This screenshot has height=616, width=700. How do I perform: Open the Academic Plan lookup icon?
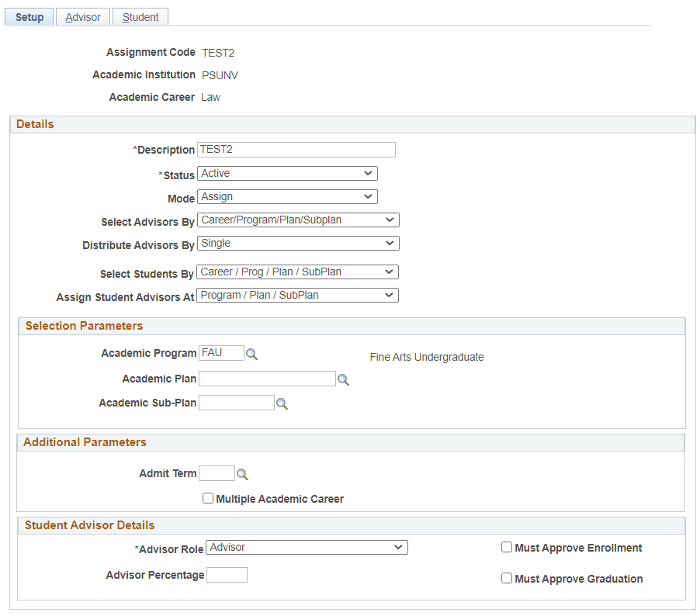(x=343, y=379)
